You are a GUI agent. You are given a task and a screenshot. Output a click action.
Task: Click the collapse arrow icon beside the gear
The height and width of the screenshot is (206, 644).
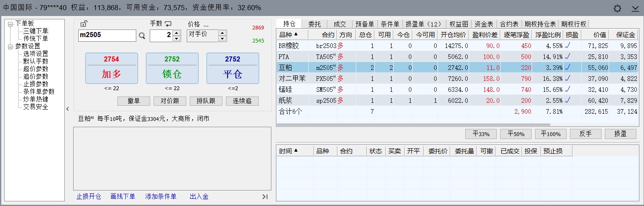pyautogui.click(x=635, y=8)
